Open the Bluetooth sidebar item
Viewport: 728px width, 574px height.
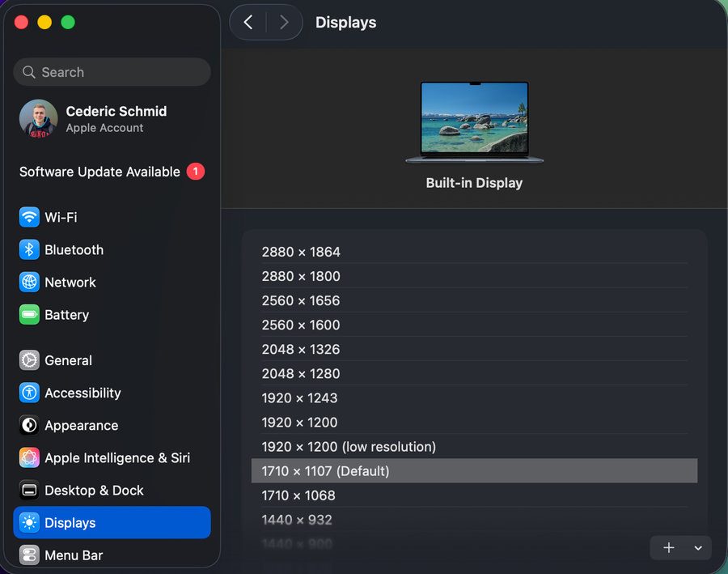[112, 249]
